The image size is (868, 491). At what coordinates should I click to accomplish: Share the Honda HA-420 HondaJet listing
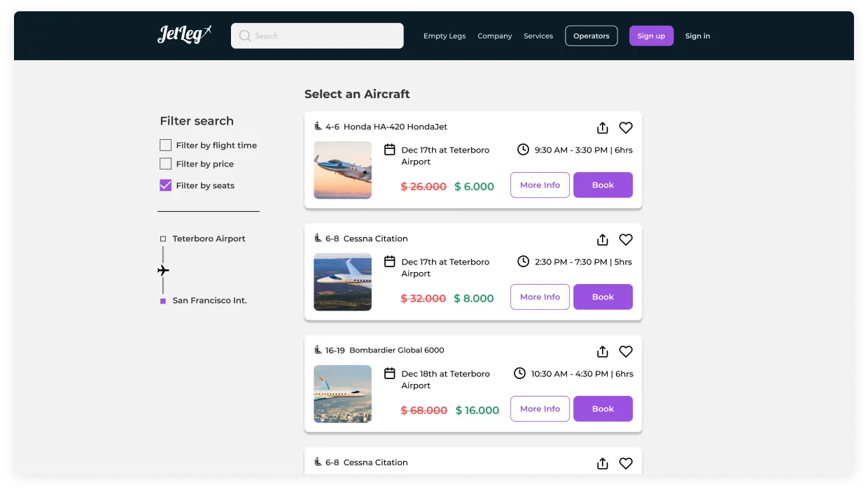(x=602, y=128)
